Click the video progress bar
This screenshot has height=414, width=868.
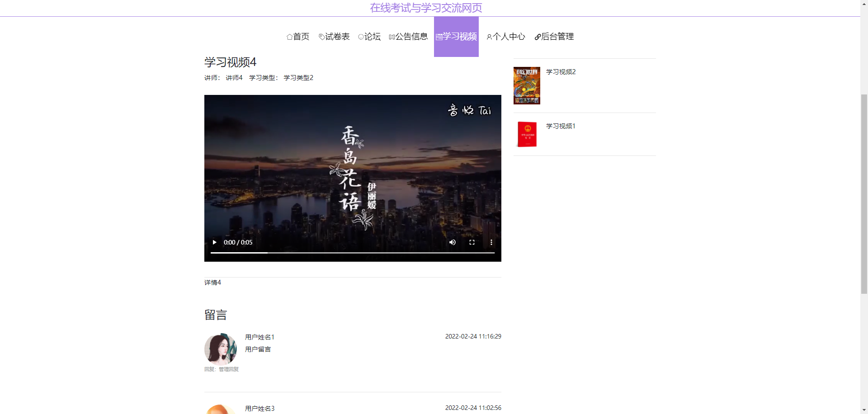pos(353,253)
